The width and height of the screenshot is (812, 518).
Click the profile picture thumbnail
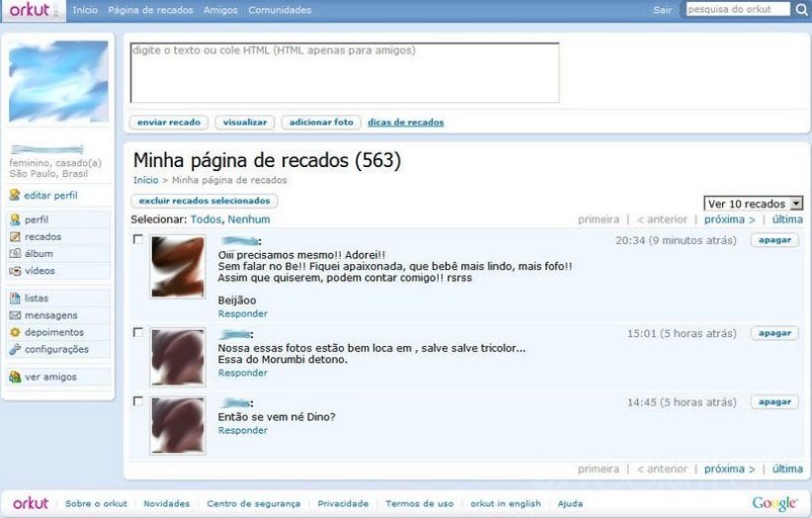(58, 81)
